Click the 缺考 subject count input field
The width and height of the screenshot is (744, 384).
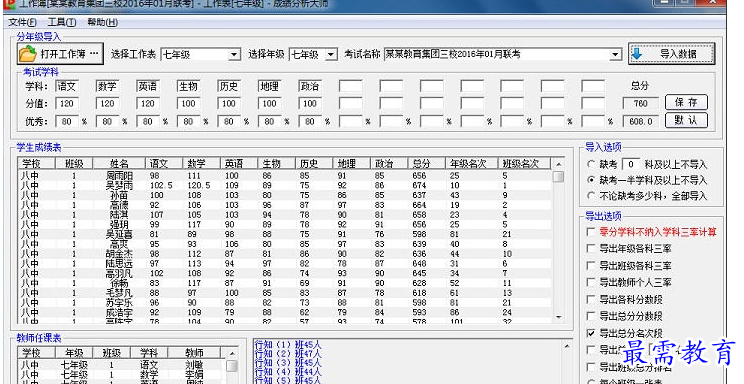(631, 164)
